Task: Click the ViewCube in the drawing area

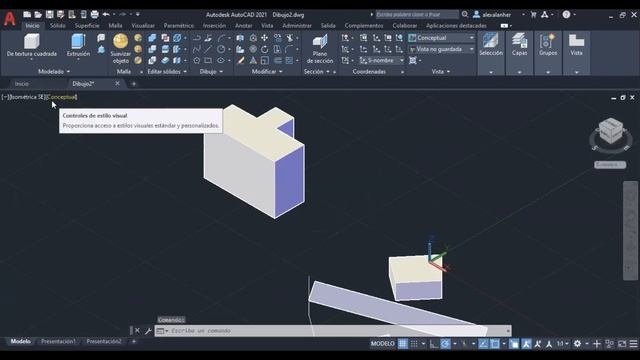Action: pos(611,131)
